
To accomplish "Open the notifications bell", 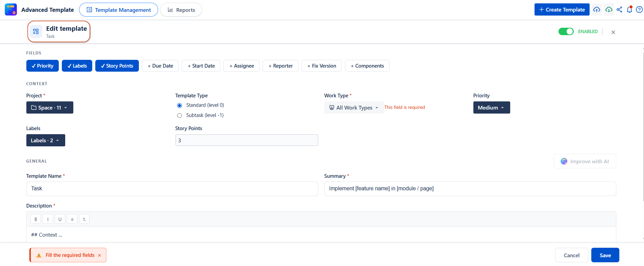I will (x=629, y=9).
